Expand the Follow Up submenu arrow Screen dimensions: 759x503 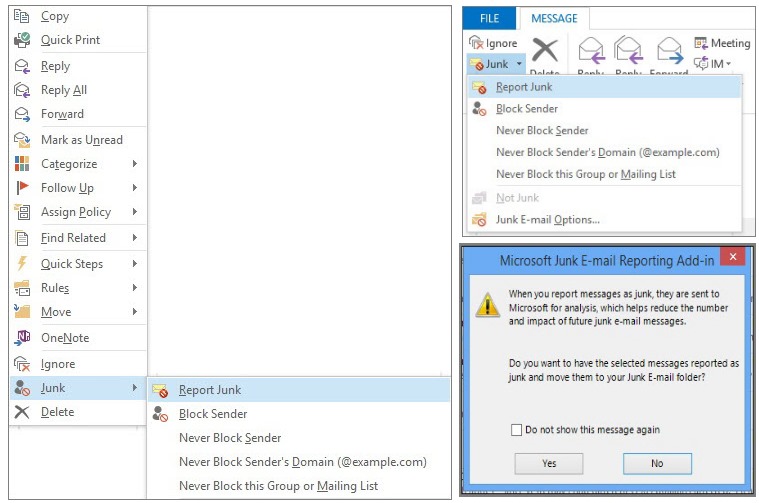(x=135, y=187)
